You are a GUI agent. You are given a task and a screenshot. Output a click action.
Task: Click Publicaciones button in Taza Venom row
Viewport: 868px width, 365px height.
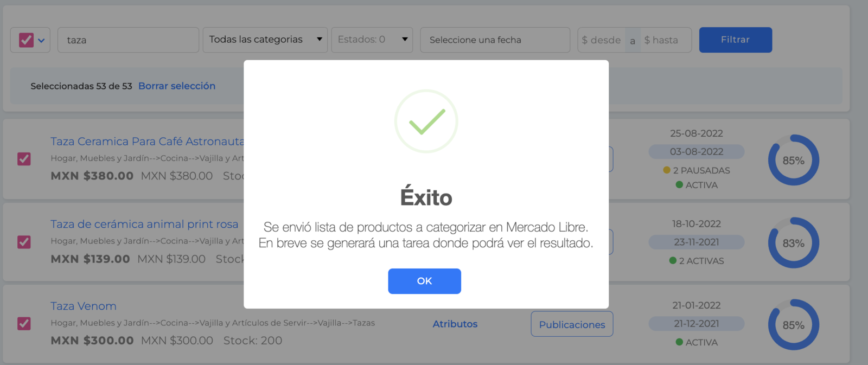click(572, 324)
